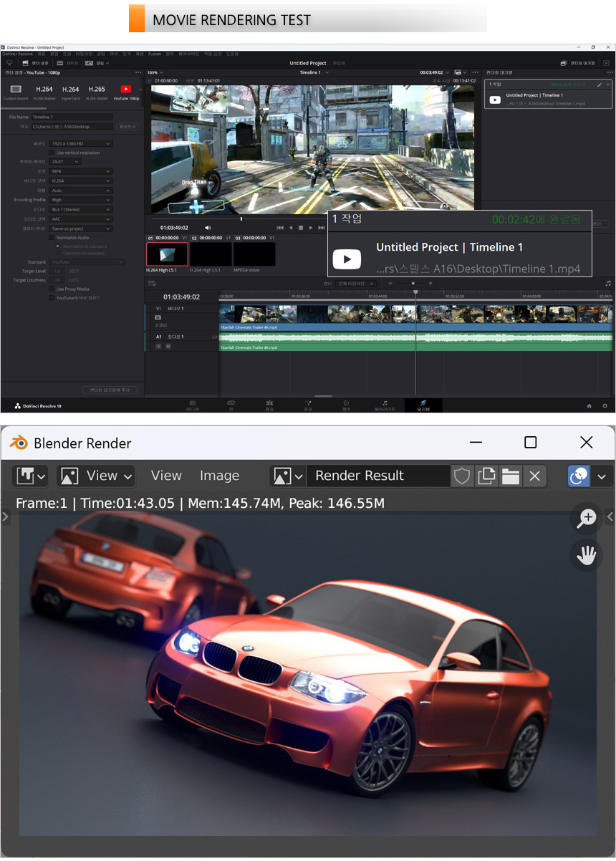This screenshot has width=616, height=861.
Task: Expand the MP4 format dropdown
Action: pyautogui.click(x=82, y=171)
